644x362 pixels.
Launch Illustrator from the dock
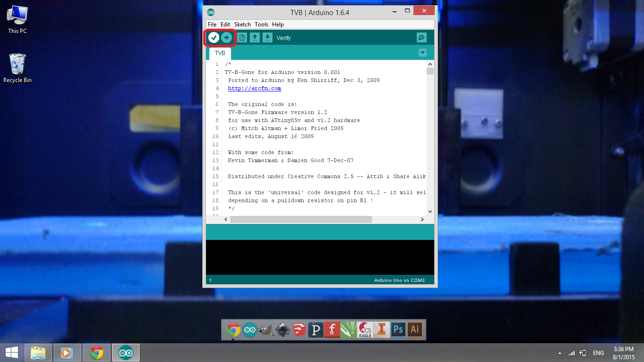(x=414, y=329)
